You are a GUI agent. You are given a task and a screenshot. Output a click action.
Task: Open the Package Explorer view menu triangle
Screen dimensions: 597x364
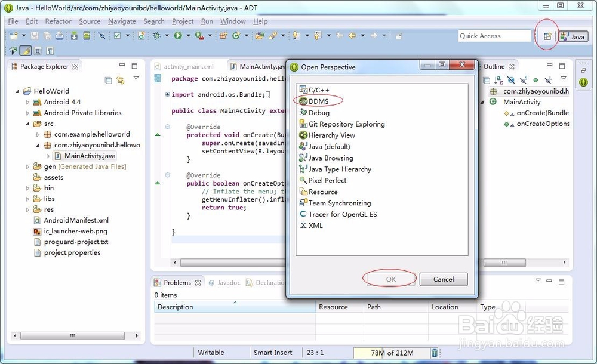pos(136,78)
